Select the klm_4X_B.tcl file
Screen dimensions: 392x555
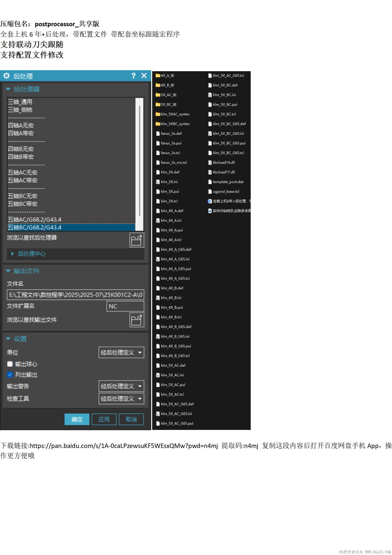[169, 317]
